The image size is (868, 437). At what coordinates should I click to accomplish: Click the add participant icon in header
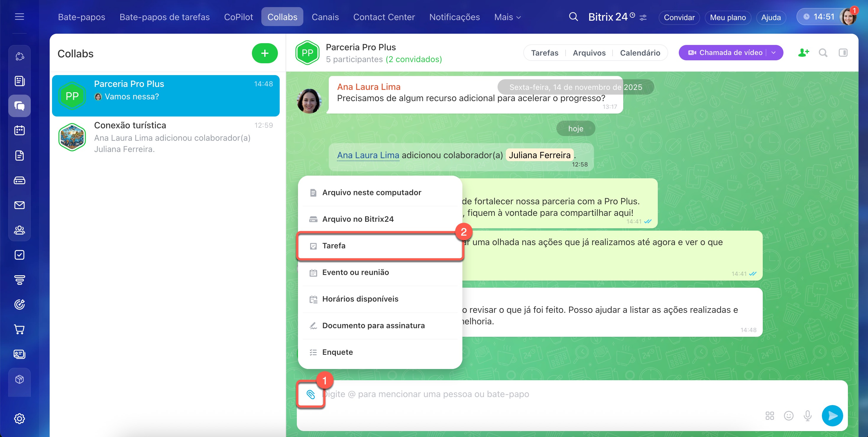(803, 53)
